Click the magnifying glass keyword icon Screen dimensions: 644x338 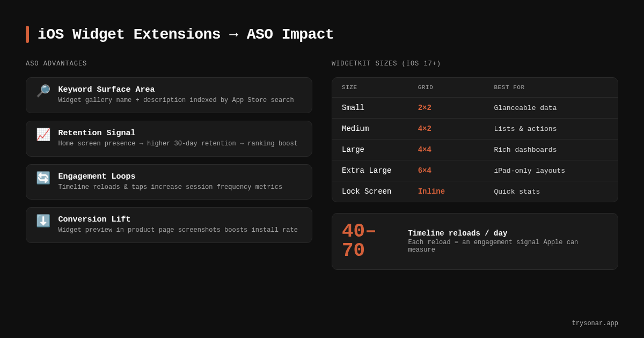[x=43, y=91]
